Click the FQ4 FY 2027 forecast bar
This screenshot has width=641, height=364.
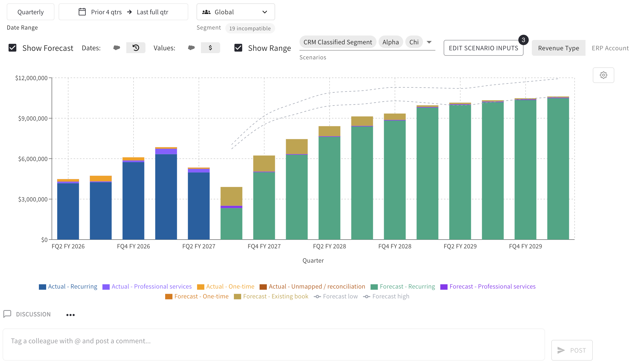pyautogui.click(x=264, y=198)
